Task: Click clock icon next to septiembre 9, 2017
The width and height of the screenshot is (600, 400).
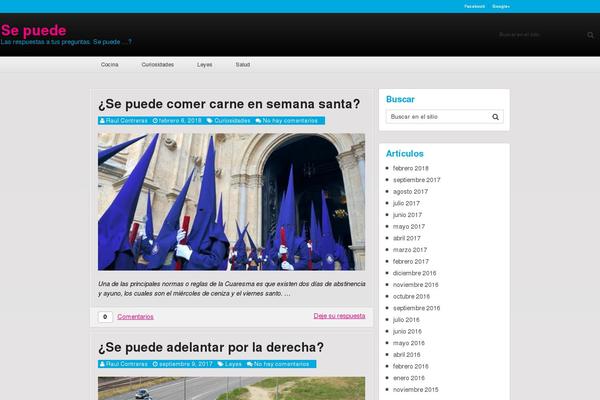Action: click(155, 364)
